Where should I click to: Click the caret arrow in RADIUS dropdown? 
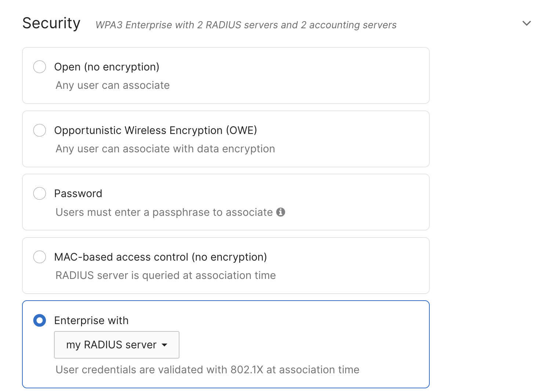click(164, 345)
